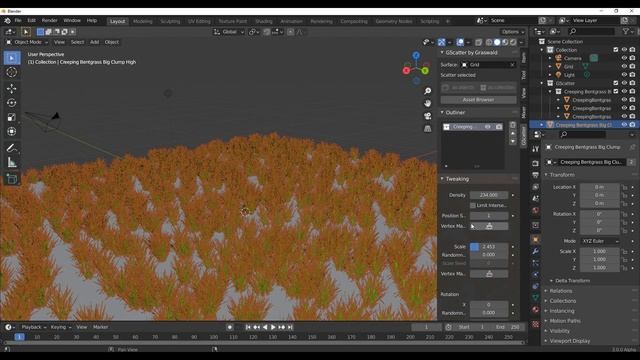
Task: Select the Transform tool
Action: pyautogui.click(x=11, y=131)
